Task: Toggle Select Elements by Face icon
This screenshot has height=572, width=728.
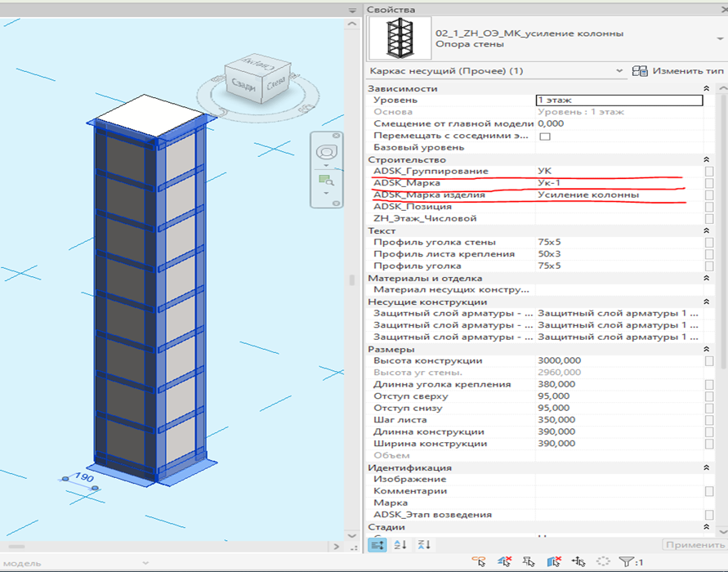Action: [553, 562]
